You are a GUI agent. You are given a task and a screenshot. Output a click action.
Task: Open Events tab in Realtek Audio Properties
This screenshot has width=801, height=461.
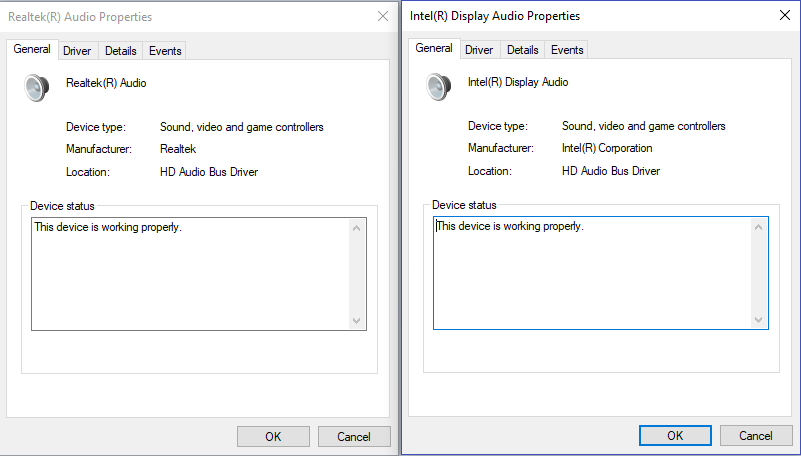(164, 51)
